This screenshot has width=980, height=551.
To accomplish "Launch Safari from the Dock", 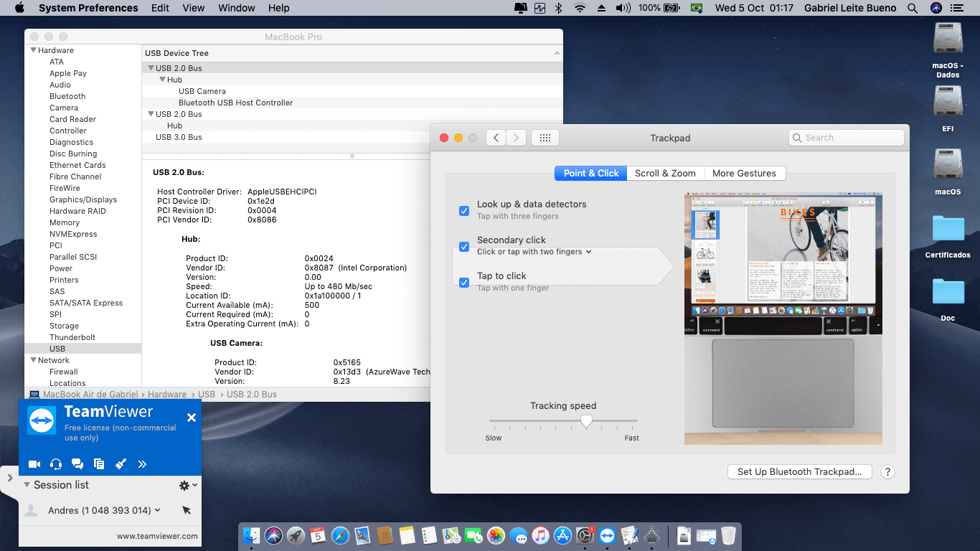I will tap(340, 535).
